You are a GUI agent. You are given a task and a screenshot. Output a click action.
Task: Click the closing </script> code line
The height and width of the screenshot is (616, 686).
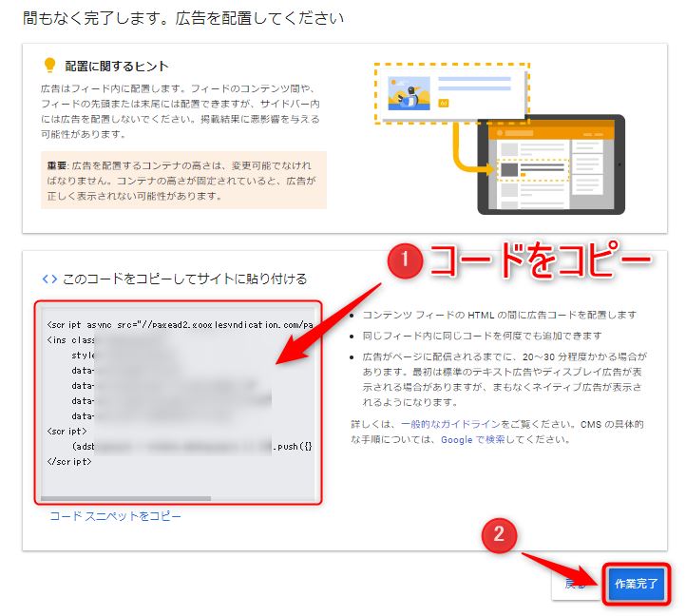pos(69,461)
